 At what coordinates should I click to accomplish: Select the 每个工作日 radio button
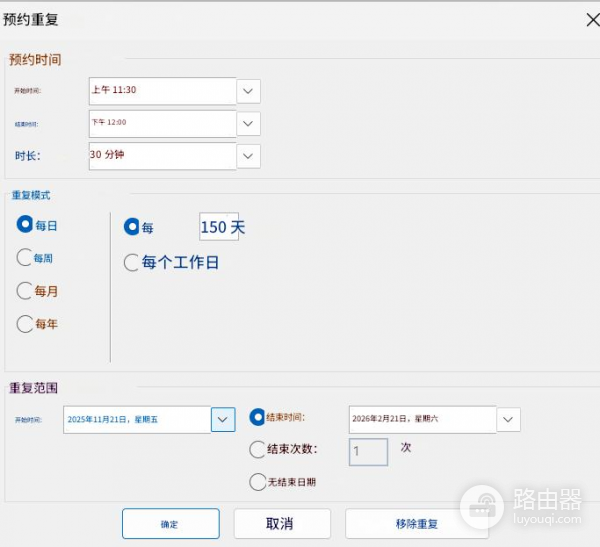click(x=131, y=263)
